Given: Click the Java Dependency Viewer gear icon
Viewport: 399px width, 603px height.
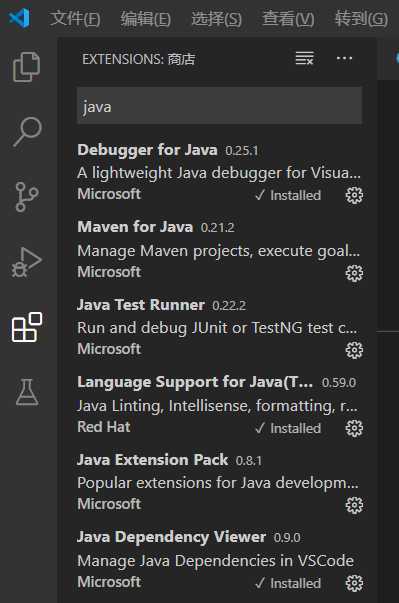Looking at the screenshot, I should point(354,583).
